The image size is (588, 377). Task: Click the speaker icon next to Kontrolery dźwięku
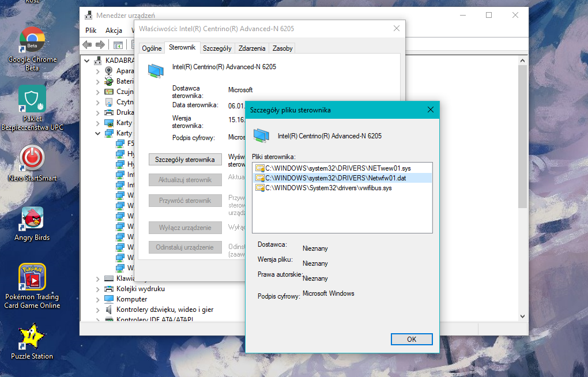point(109,310)
